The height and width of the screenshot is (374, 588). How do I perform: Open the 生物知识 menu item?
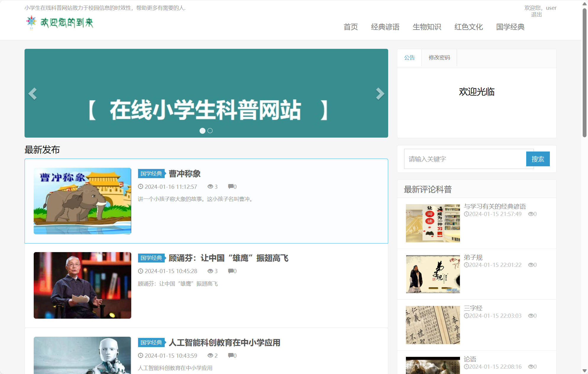(x=427, y=27)
